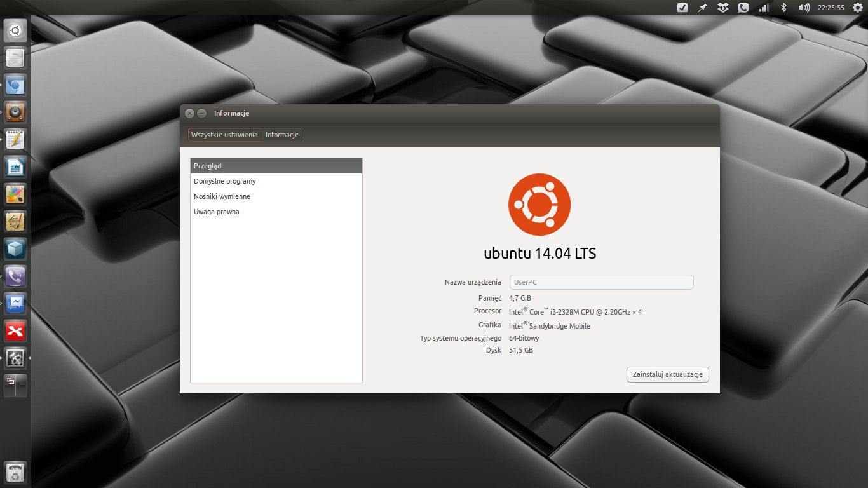
Task: Click the 'ubuntu 14.04 LTS' heading
Action: pos(540,254)
